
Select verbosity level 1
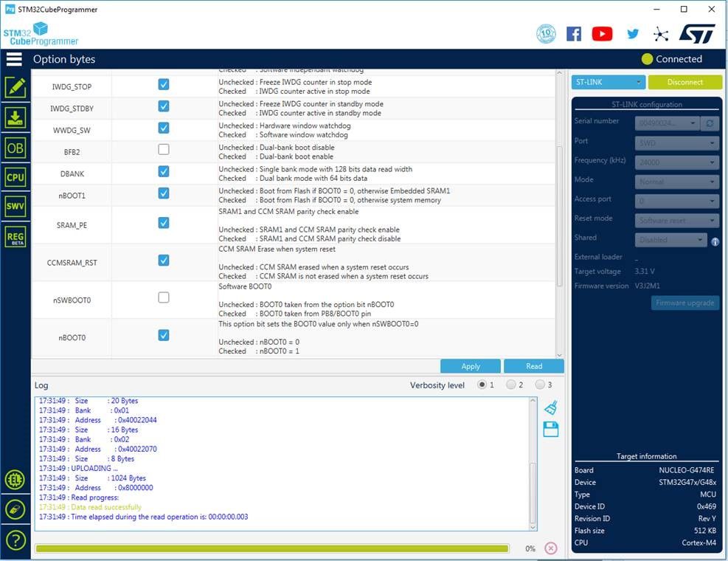click(x=482, y=385)
